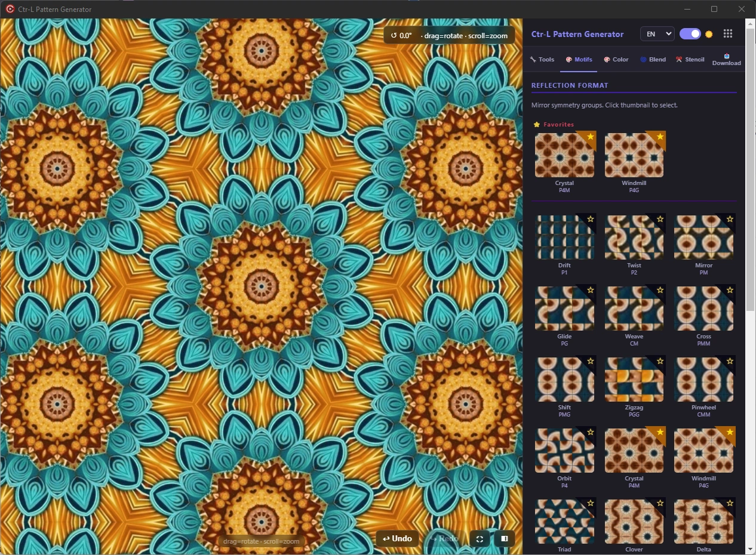Favorite the Cross pattern with its star
This screenshot has width=756, height=555.
click(x=729, y=290)
